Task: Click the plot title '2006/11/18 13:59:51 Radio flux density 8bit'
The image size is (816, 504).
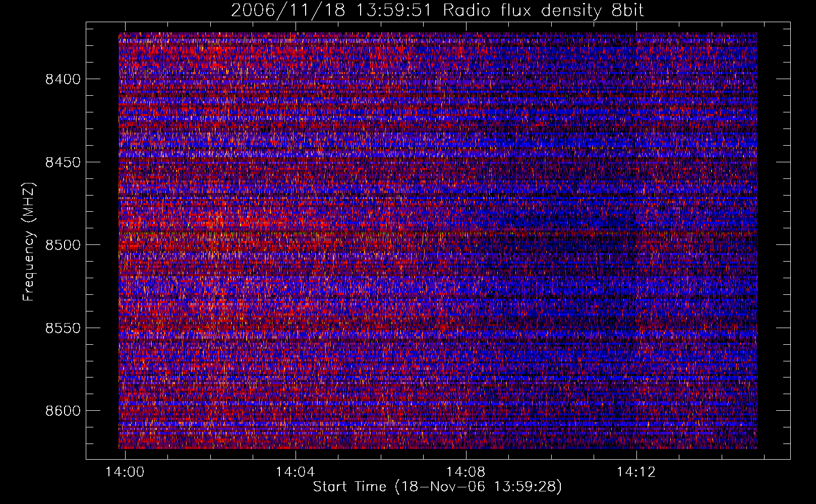Action: [x=438, y=11]
